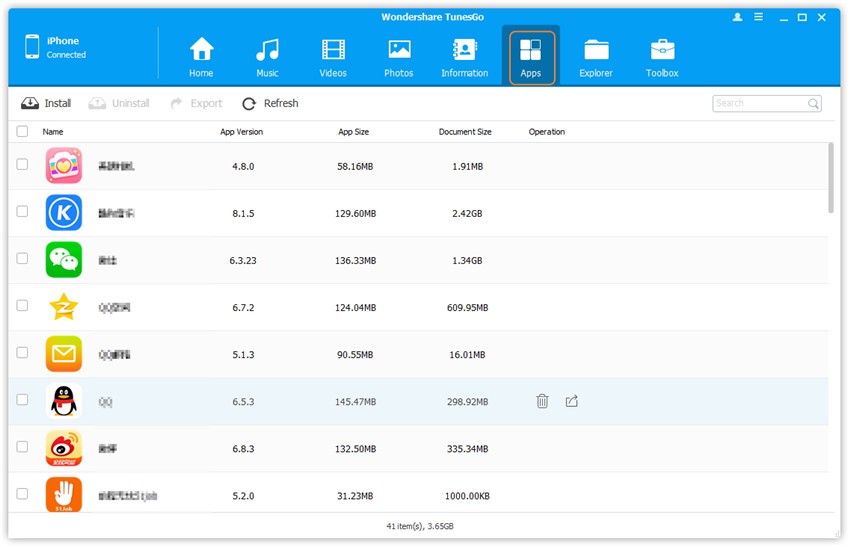
Task: Click into the Search field
Action: [x=759, y=103]
